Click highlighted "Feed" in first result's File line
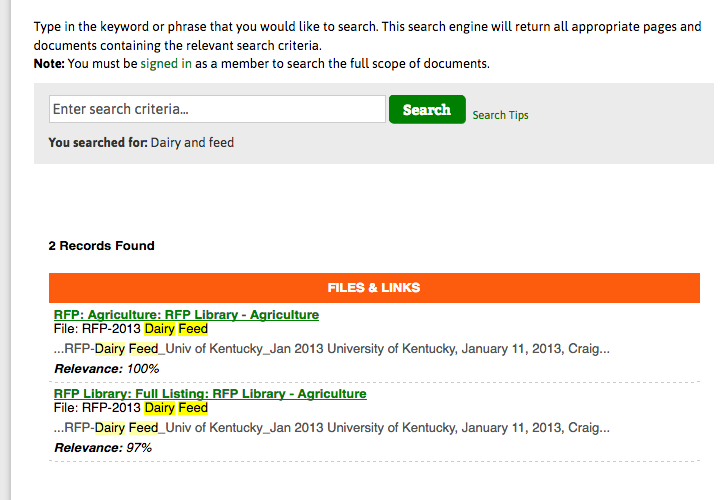Viewport: 727px width, 500px height. [x=193, y=329]
